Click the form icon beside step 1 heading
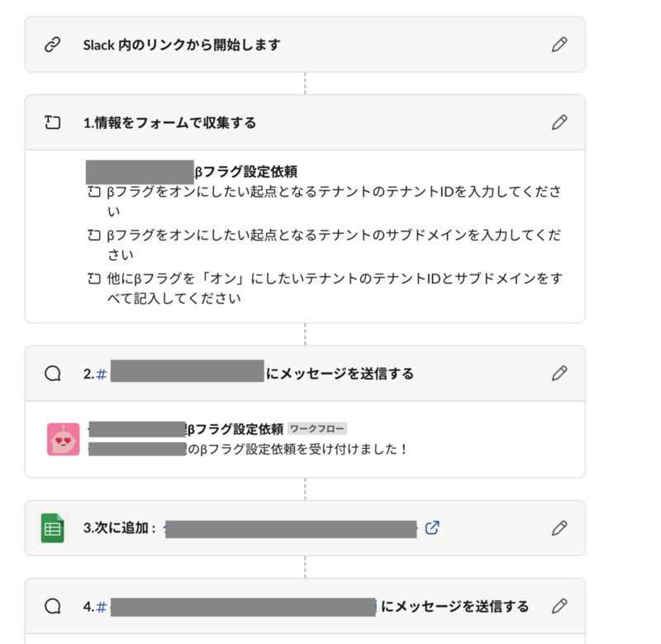 [x=52, y=122]
